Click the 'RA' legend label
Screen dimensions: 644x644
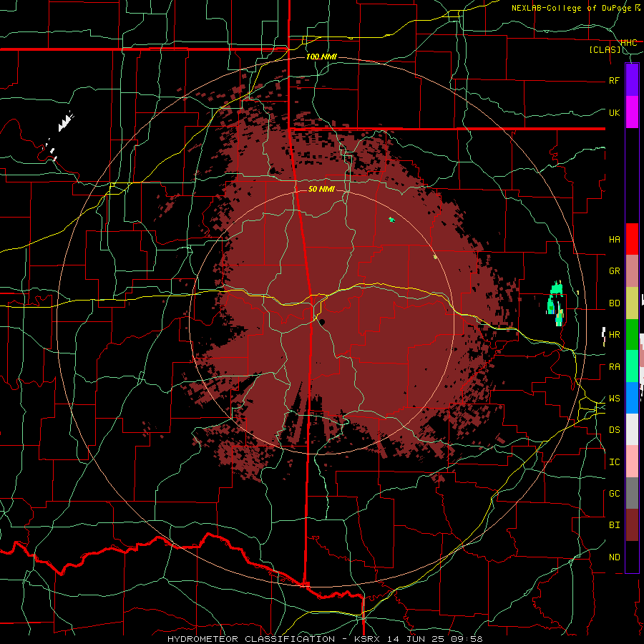pos(614,367)
